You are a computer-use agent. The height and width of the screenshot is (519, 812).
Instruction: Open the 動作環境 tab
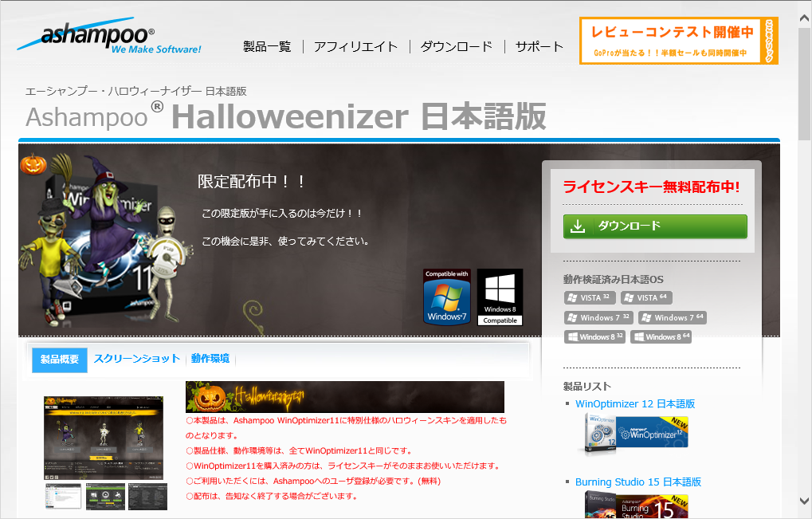pyautogui.click(x=211, y=359)
